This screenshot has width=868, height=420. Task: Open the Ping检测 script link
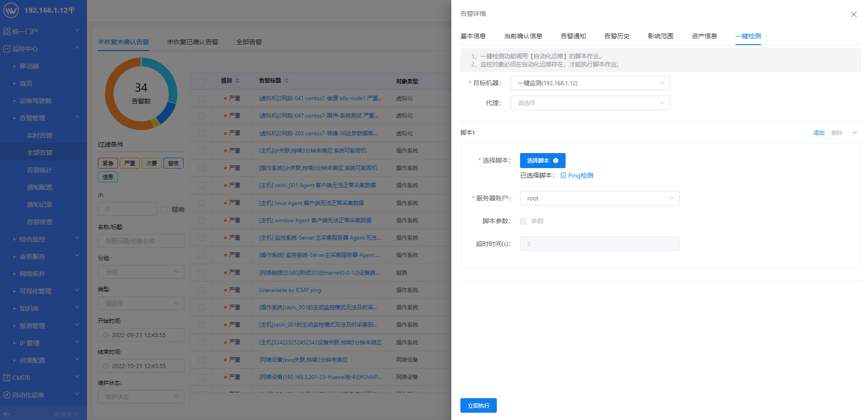click(581, 175)
